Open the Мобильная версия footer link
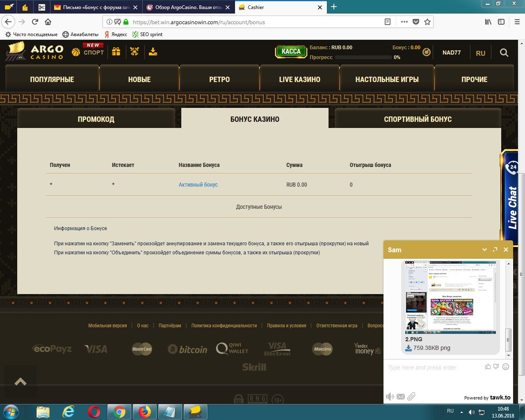This screenshot has width=525, height=420. 107,326
